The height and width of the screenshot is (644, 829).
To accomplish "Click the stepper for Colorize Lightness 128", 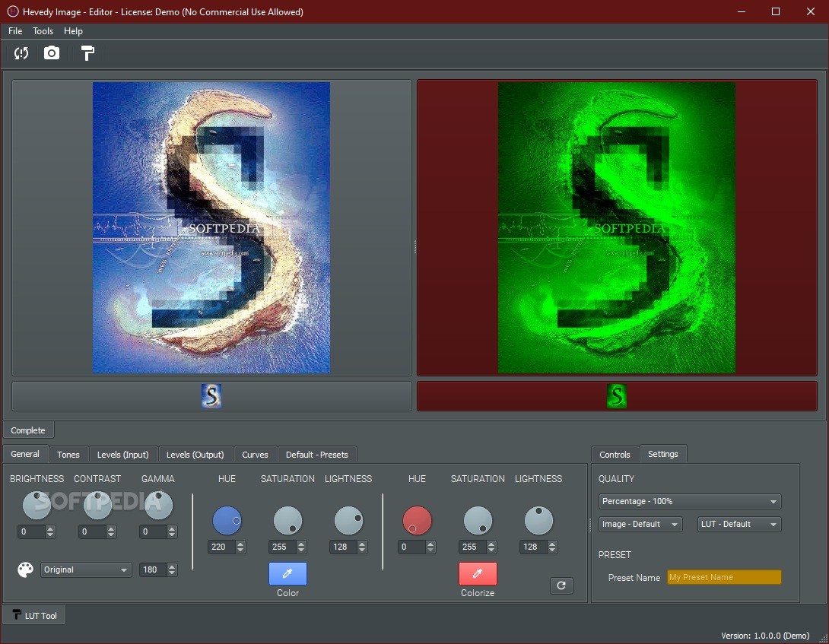I will [552, 547].
